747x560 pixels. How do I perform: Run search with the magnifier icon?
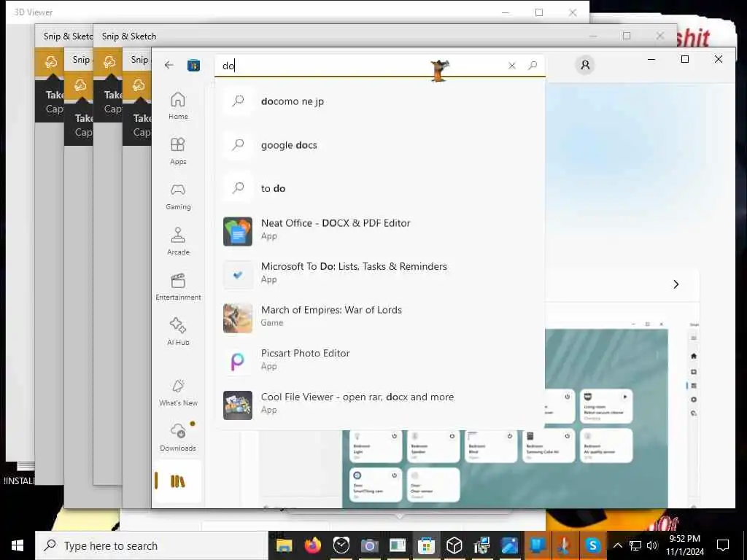click(x=533, y=65)
